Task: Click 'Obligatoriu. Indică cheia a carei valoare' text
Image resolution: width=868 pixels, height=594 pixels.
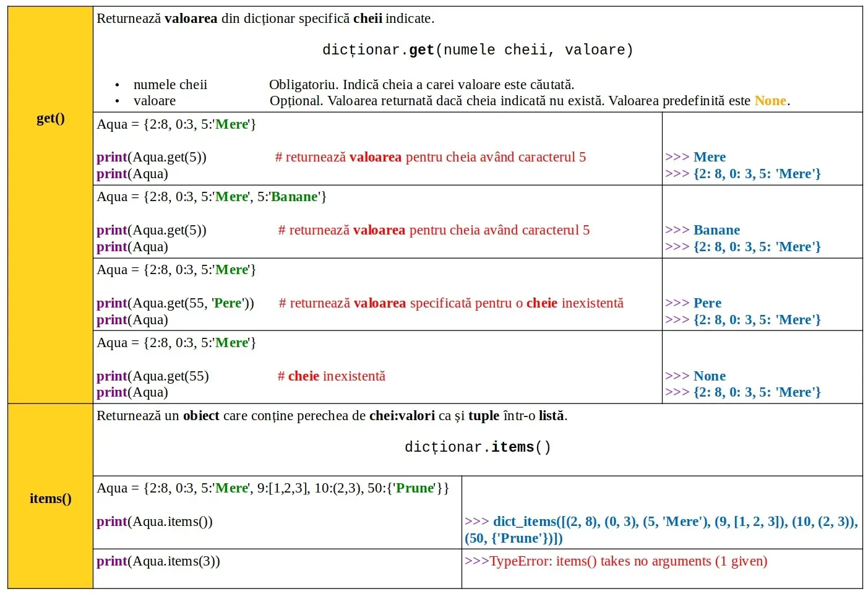Action: coord(421,85)
